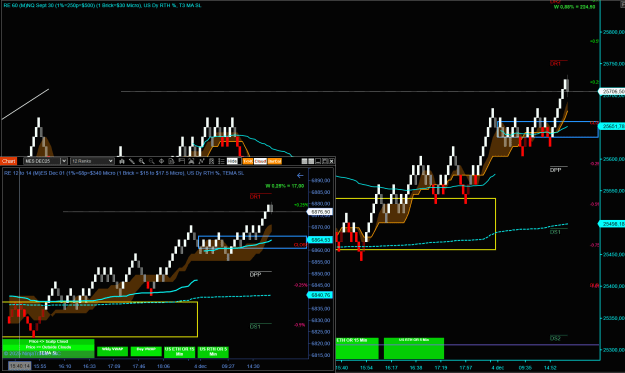This screenshot has width=625, height=373.
Task: Click the W 0,25% = 17,00 text
Action: [x=285, y=186]
